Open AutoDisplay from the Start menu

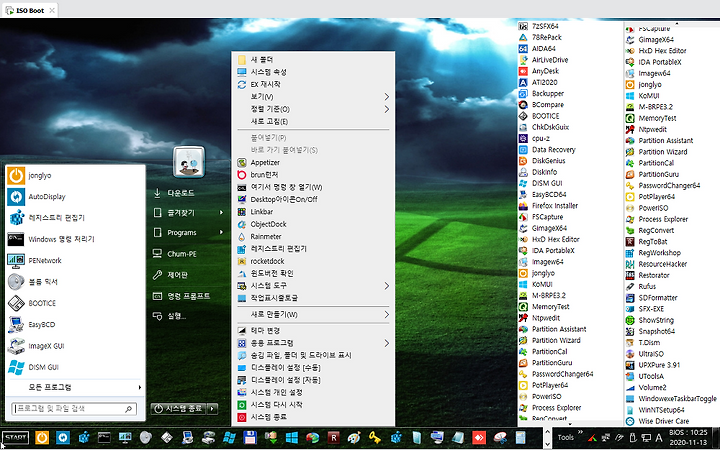point(75,197)
